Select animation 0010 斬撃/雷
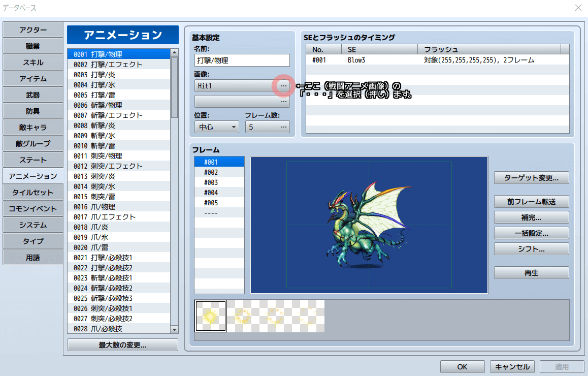Image resolution: width=588 pixels, height=376 pixels. [x=119, y=146]
